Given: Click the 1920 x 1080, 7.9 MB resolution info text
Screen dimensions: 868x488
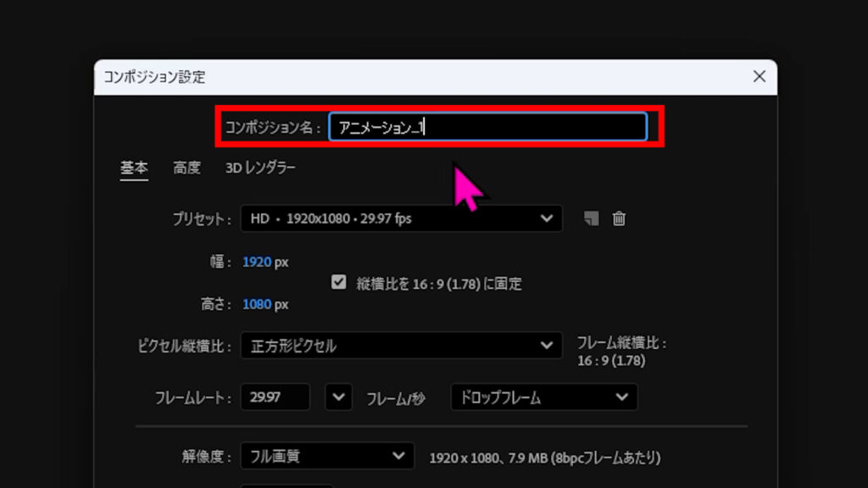Looking at the screenshot, I should point(544,457).
